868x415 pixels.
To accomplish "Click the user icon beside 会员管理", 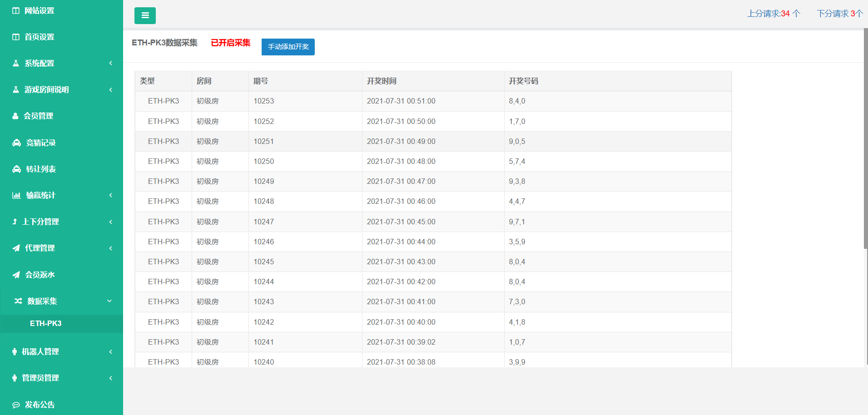I will tap(15, 116).
